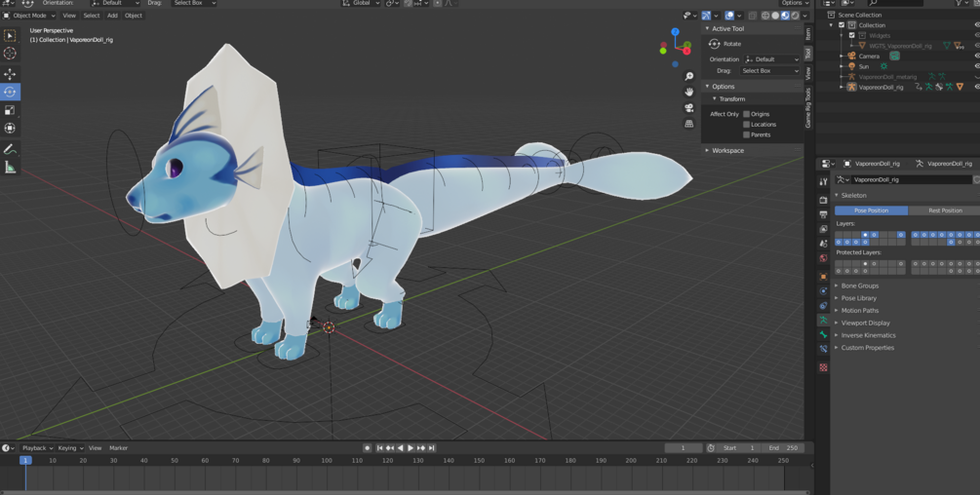Select the Select Box tool
Viewport: 980px width, 495px height.
pos(10,36)
